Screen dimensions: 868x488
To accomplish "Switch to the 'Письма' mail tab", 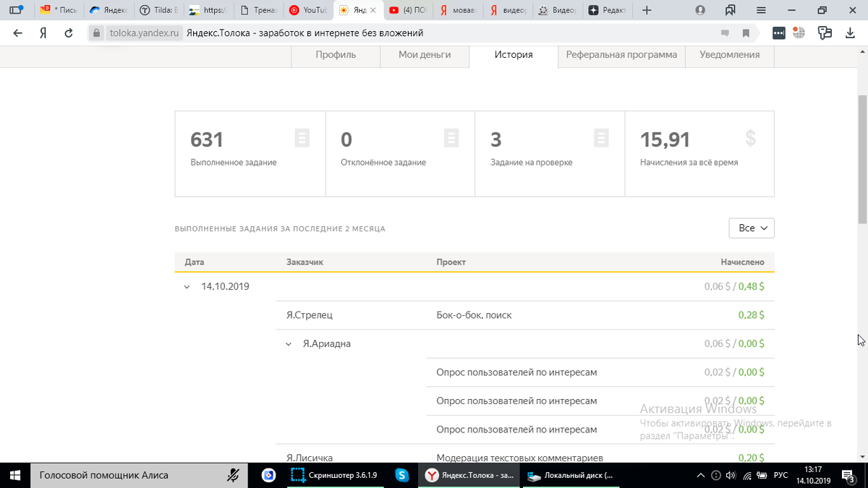I will [59, 10].
